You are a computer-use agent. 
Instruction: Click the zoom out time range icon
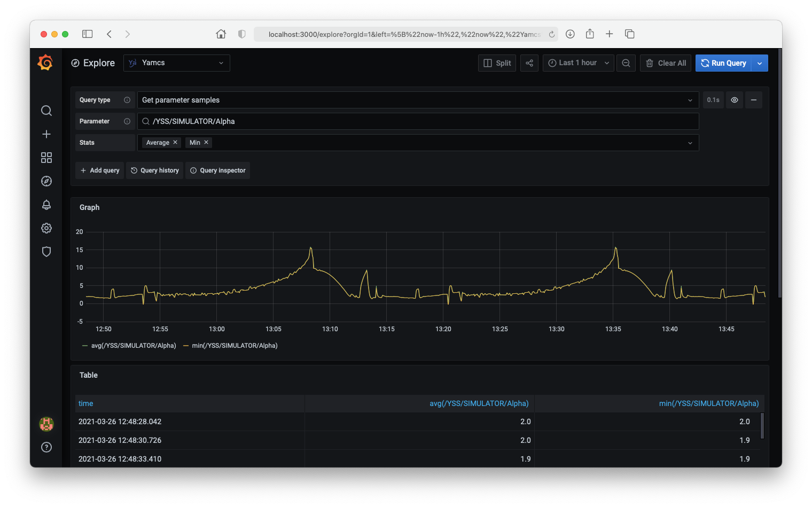pyautogui.click(x=626, y=63)
